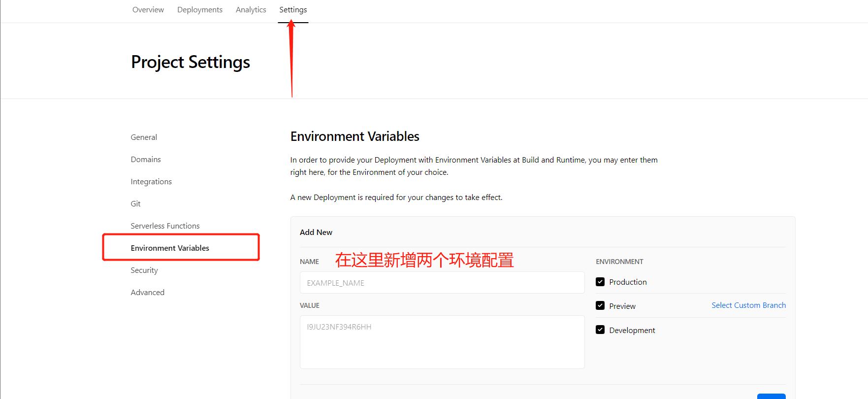
Task: Click the Select Custom Branch link
Action: pos(748,305)
